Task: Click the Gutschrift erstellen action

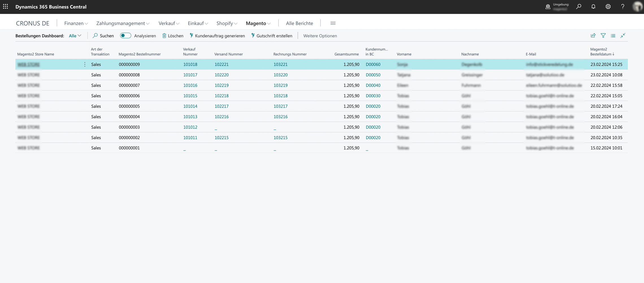Action: click(x=272, y=36)
